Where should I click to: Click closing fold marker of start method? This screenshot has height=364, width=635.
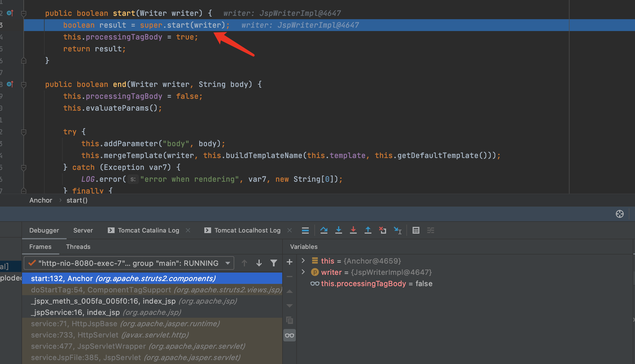pyautogui.click(x=24, y=60)
